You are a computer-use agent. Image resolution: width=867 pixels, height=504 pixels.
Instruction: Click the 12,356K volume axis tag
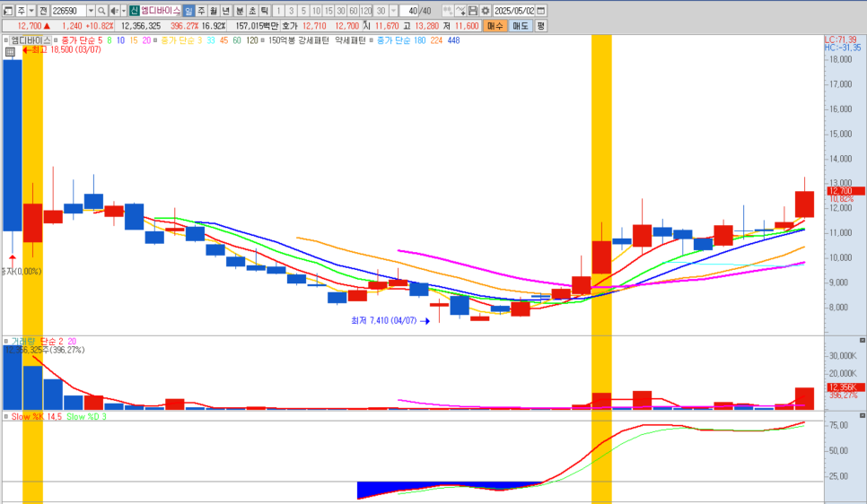tap(845, 387)
